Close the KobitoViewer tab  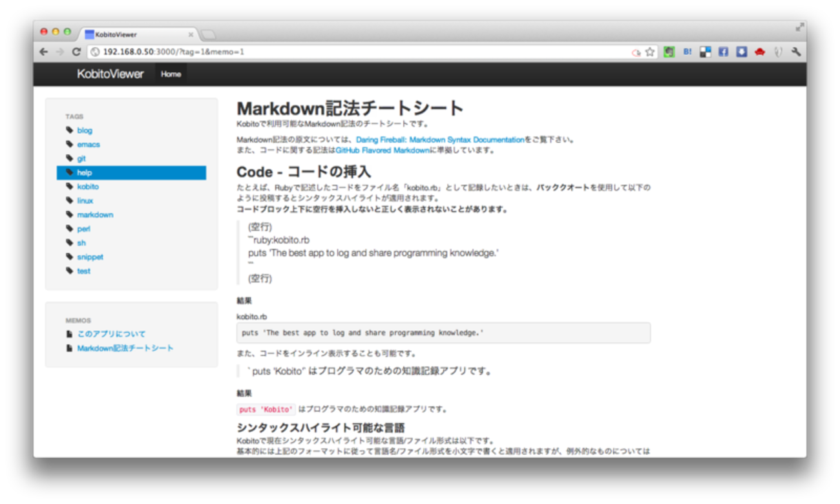pos(191,35)
